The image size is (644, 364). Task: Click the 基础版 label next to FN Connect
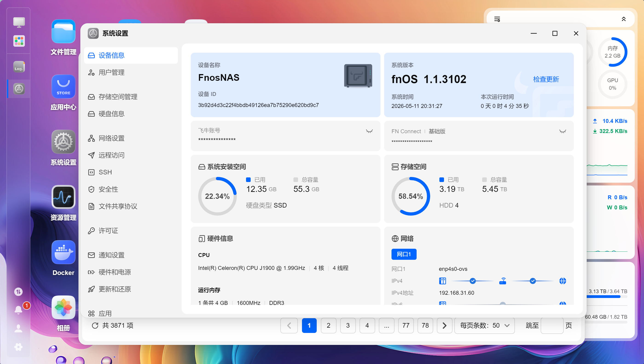pos(437,131)
